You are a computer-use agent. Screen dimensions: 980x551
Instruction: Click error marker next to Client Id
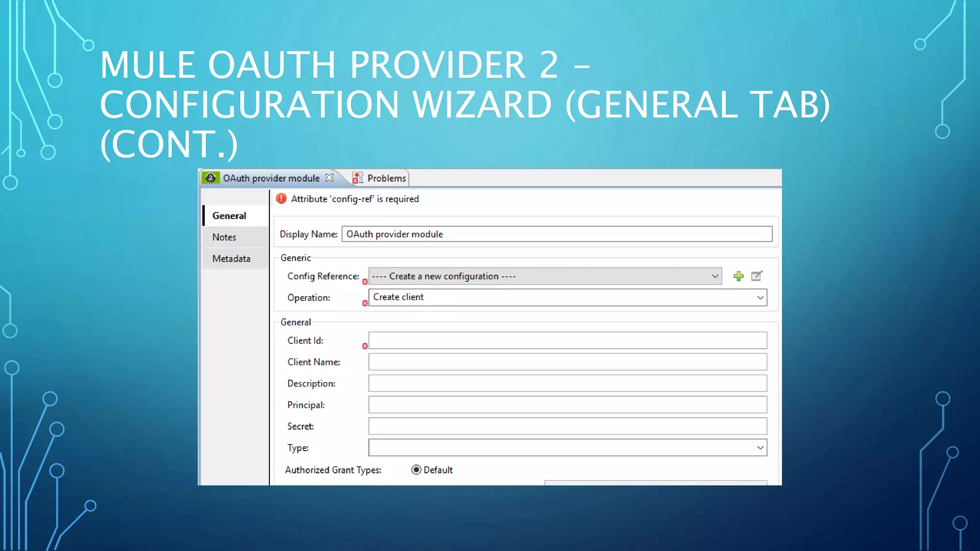click(365, 346)
